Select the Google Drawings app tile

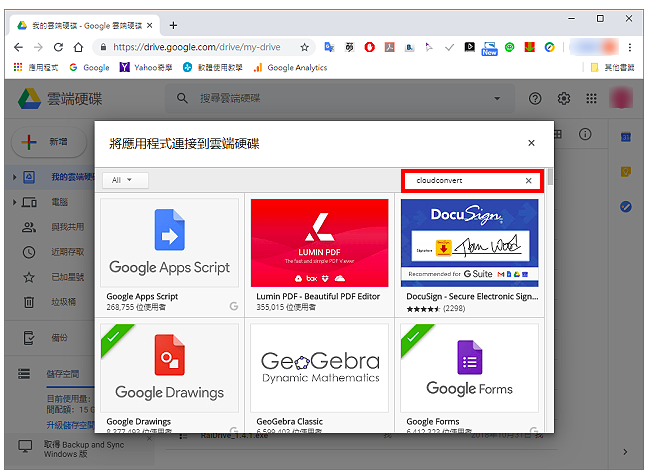coord(170,376)
